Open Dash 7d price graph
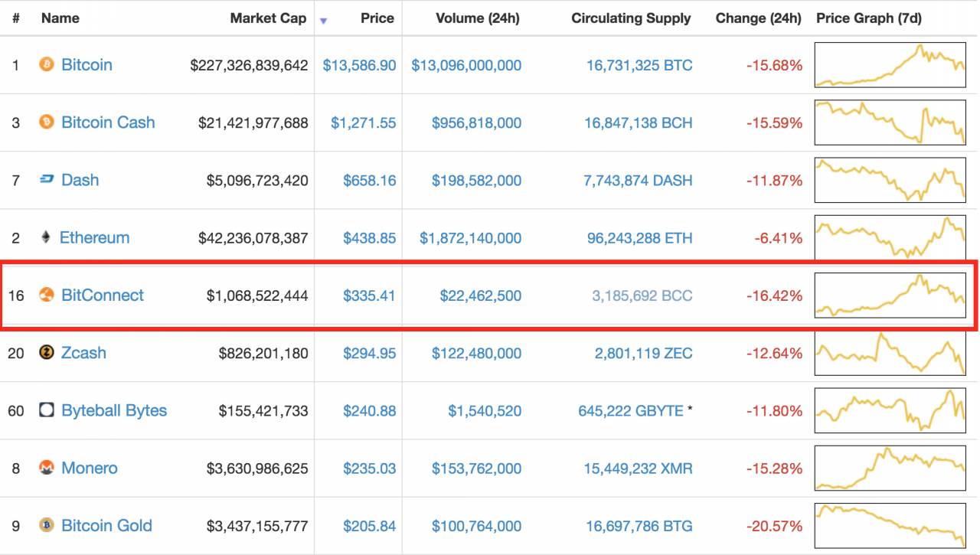This screenshot has height=555, width=980. pyautogui.click(x=890, y=180)
